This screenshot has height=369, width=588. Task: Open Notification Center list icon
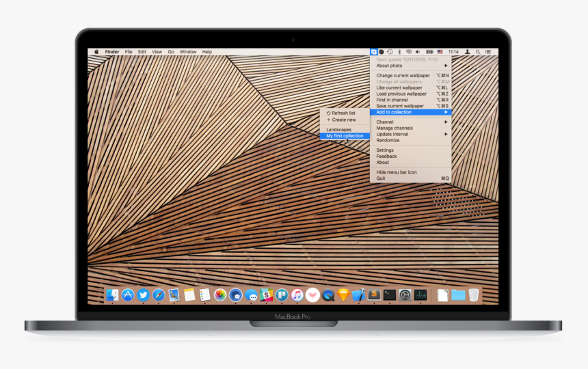488,52
